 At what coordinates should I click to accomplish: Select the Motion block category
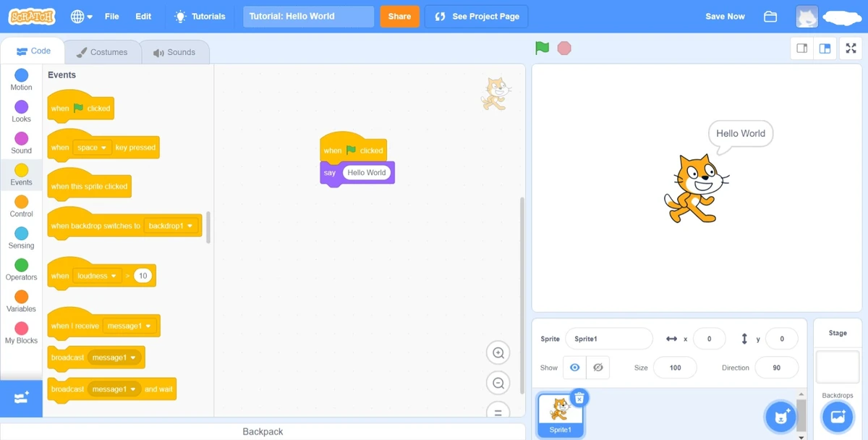pyautogui.click(x=21, y=78)
